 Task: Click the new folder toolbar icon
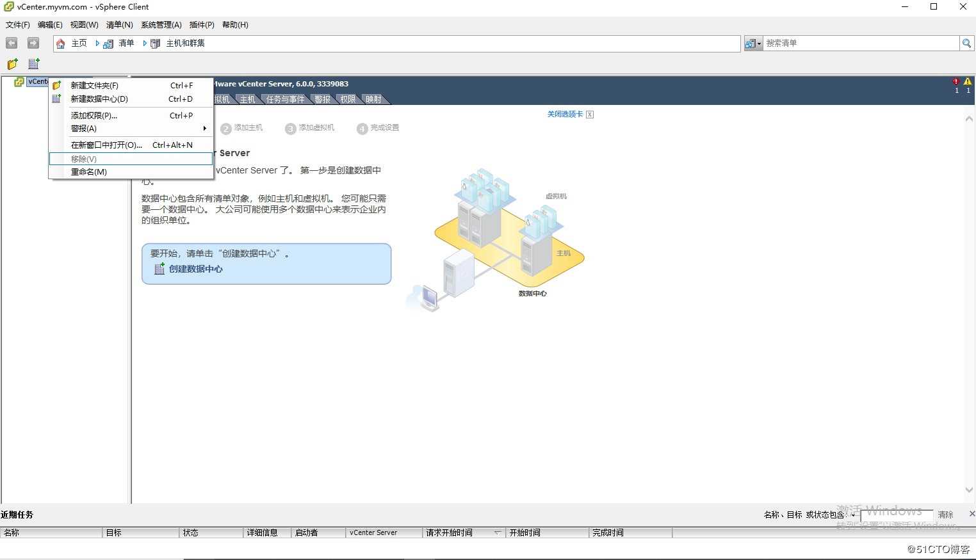point(13,64)
